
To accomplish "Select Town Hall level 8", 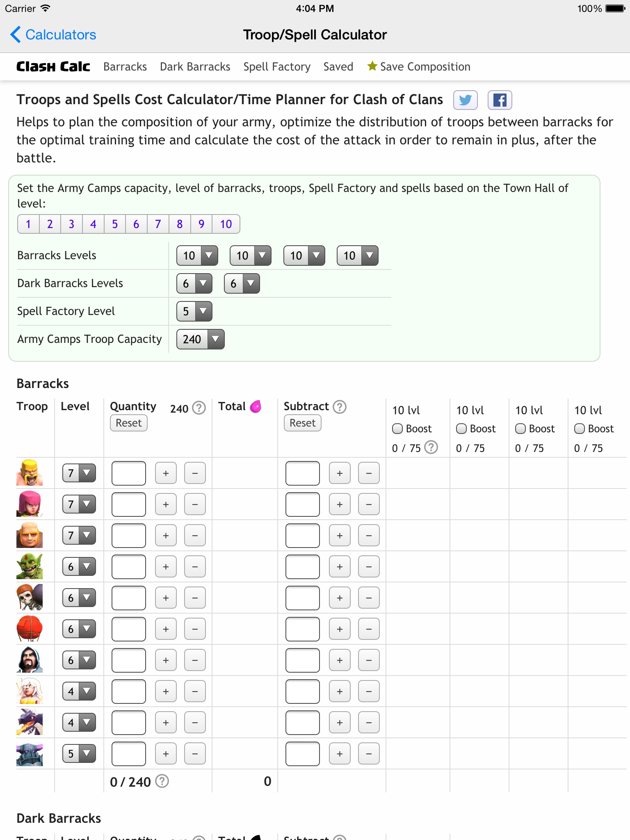I will [x=180, y=224].
